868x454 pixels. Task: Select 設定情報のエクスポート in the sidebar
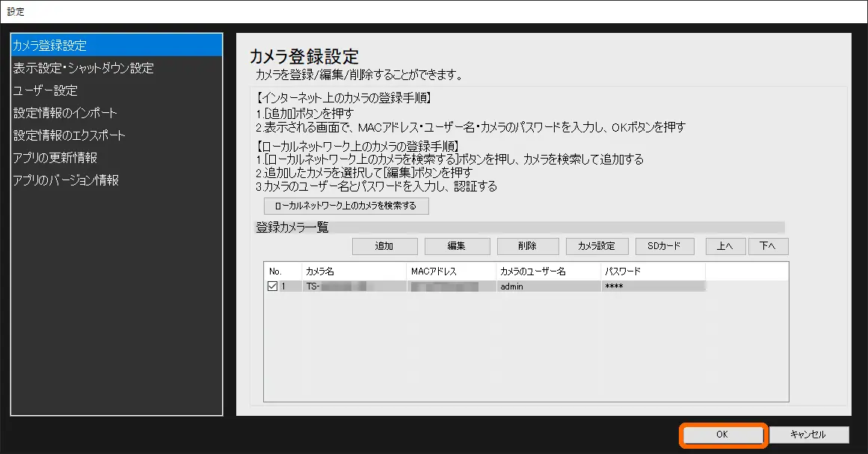pos(69,135)
